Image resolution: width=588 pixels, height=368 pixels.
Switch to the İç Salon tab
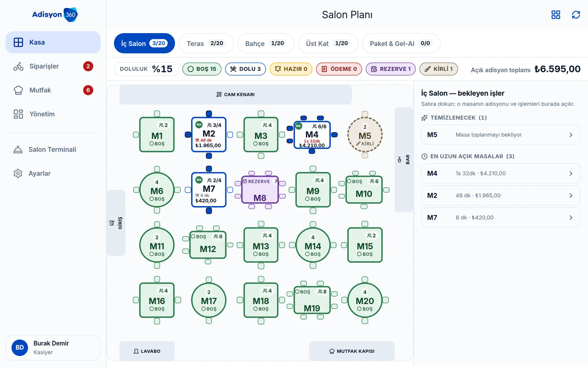(144, 43)
